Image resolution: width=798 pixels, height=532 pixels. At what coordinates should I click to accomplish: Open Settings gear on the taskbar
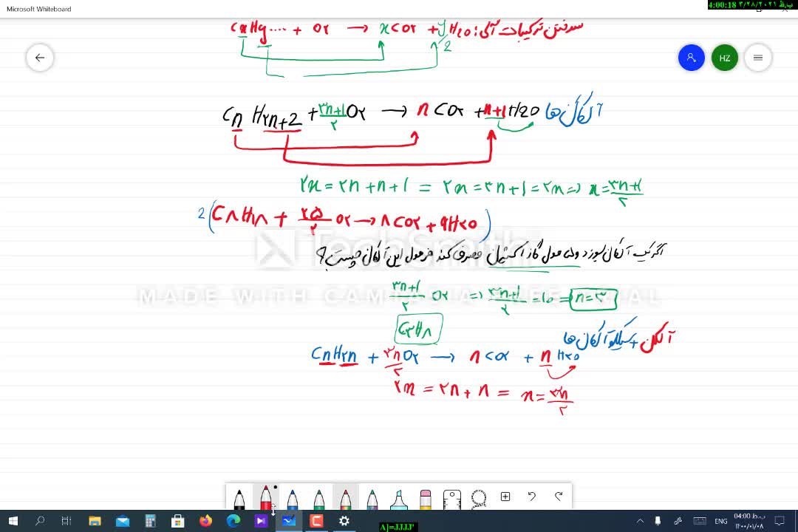pos(344,521)
